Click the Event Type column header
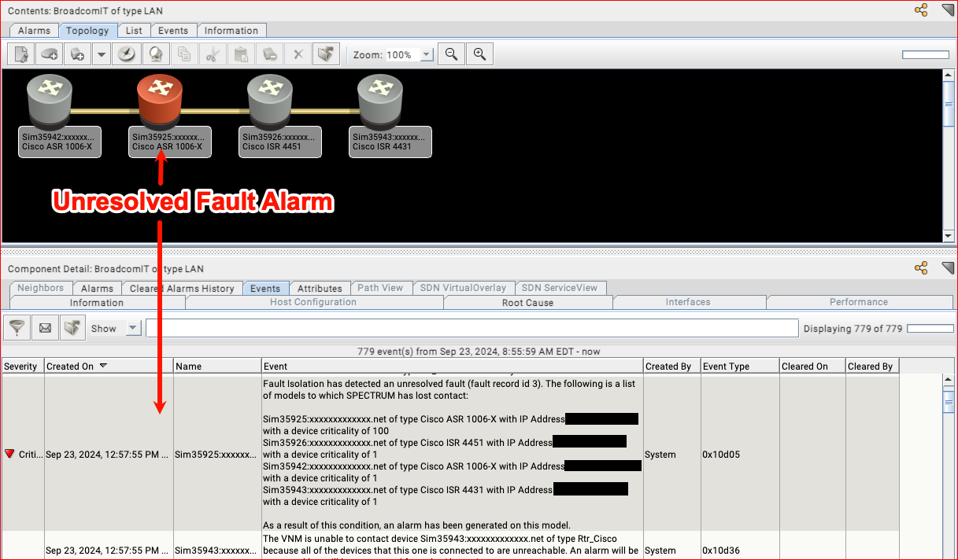The height and width of the screenshot is (560, 958). tap(726, 367)
